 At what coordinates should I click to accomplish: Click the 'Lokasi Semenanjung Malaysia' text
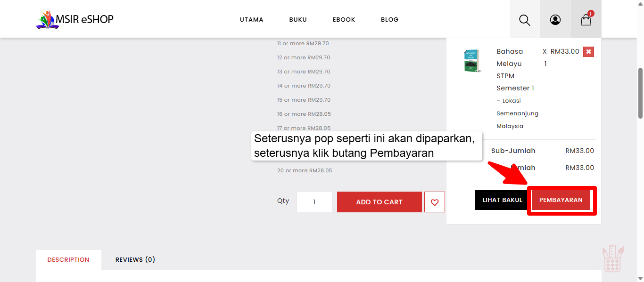point(518,113)
